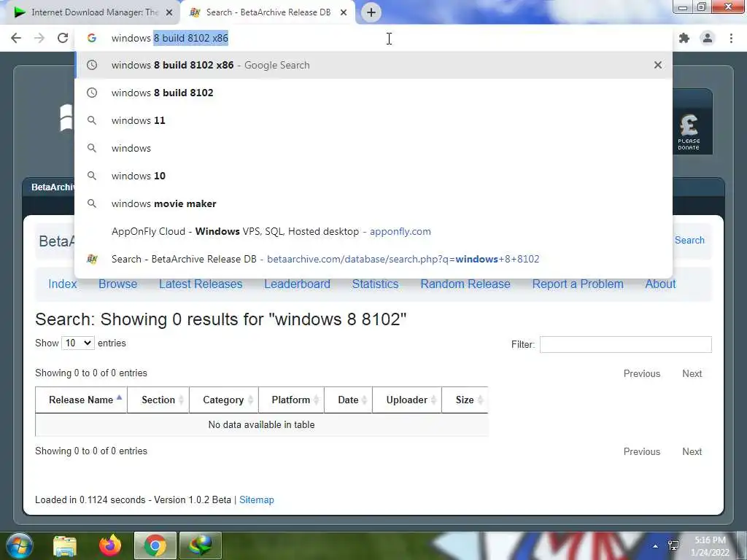Switch to Search - BetaArchive Release DB tab
Image resolution: width=747 pixels, height=560 pixels.
click(x=268, y=12)
